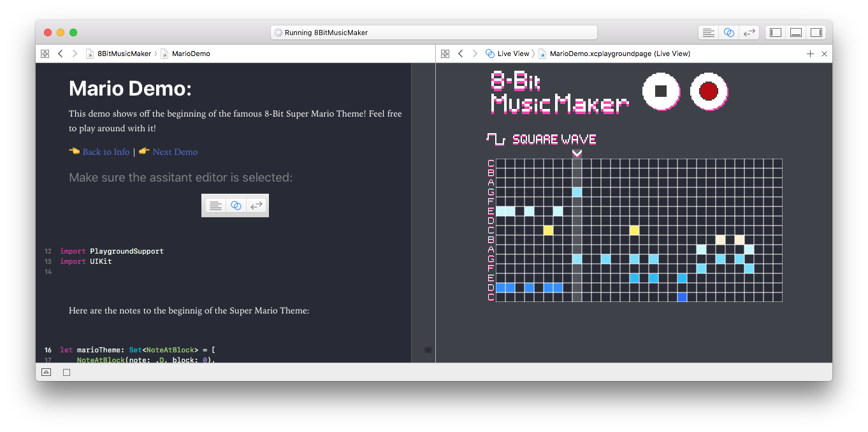The width and height of the screenshot is (868, 432).
Task: Go back in assistant editor jump bar
Action: [x=460, y=54]
